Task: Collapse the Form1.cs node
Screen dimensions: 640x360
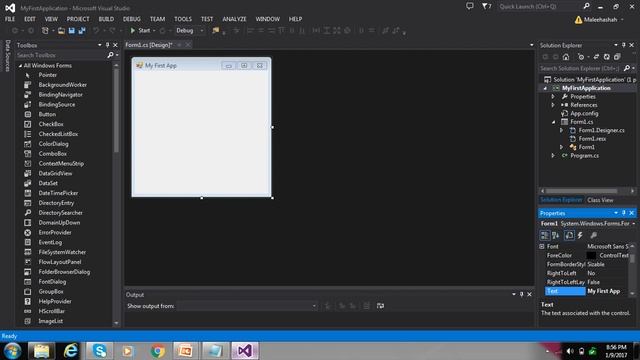Action: 553,122
